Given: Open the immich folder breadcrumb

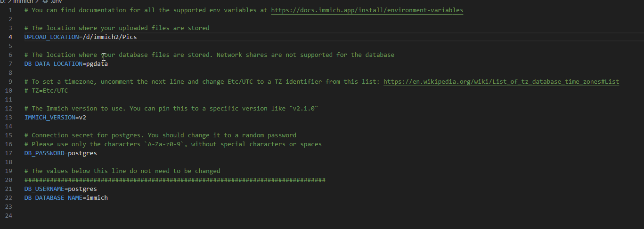Looking at the screenshot, I should 23,2.
